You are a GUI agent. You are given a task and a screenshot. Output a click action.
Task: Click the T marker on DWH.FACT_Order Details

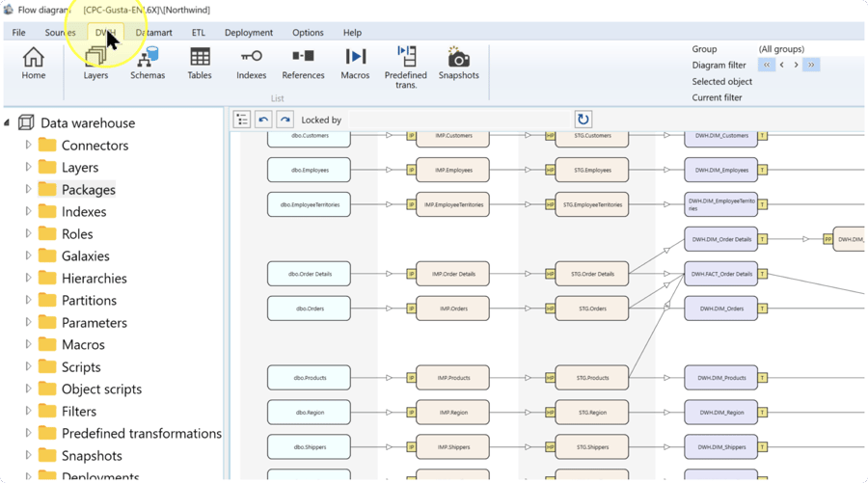coord(763,274)
